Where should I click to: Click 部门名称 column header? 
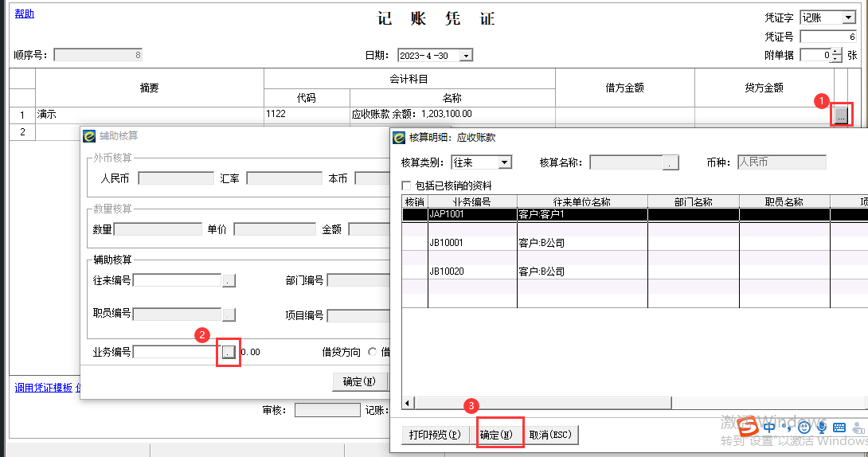coord(693,202)
